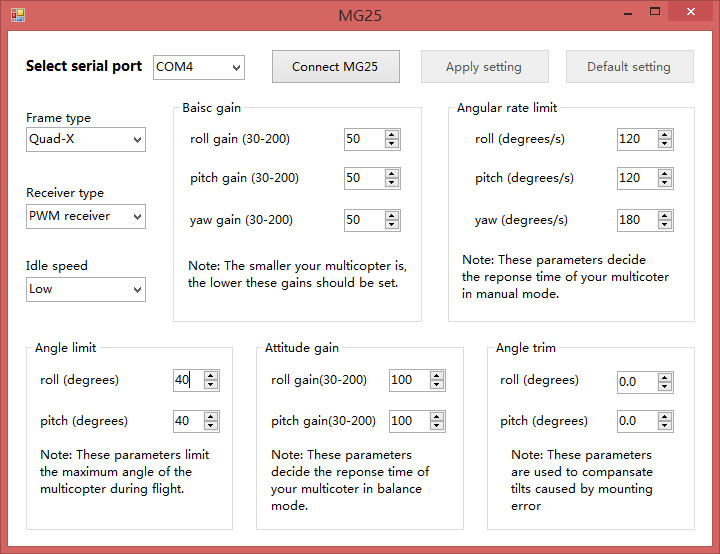This screenshot has width=720, height=554.
Task: Increase the basic yaw gain value
Action: [x=391, y=215]
